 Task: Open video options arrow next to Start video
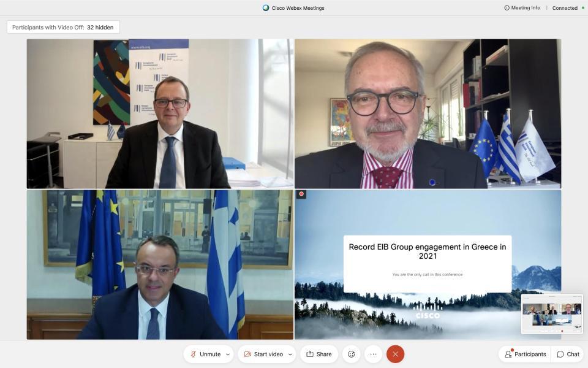(290, 354)
